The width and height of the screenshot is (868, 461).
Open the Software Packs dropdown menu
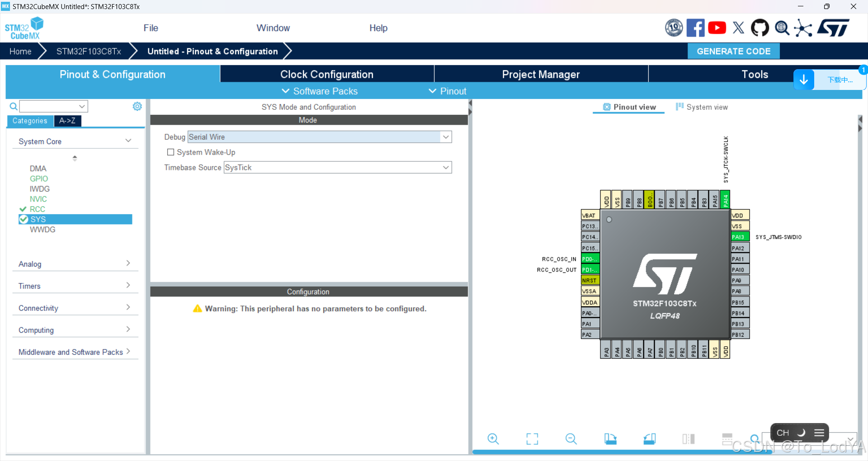(x=320, y=91)
